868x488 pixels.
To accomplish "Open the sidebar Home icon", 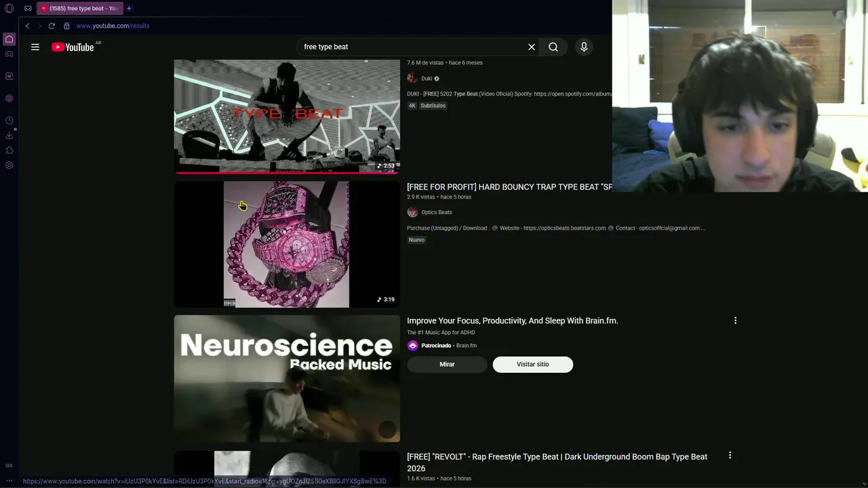I will tap(9, 39).
